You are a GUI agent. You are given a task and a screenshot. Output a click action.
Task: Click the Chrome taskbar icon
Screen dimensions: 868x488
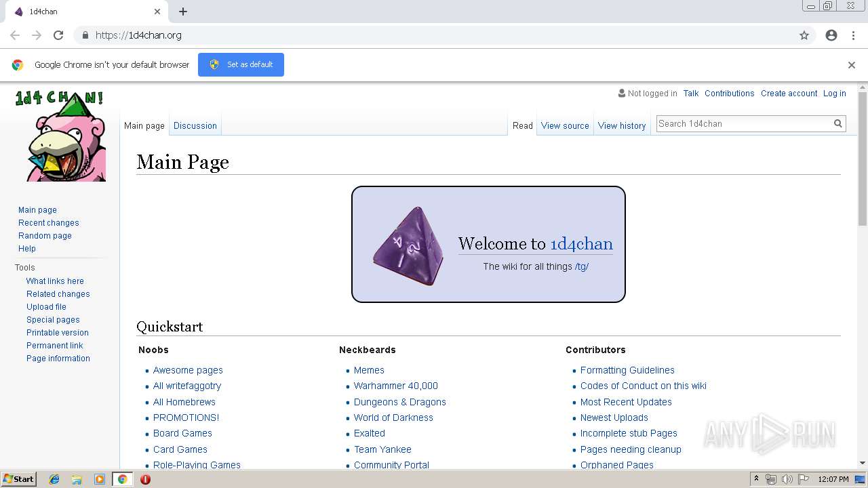122,479
